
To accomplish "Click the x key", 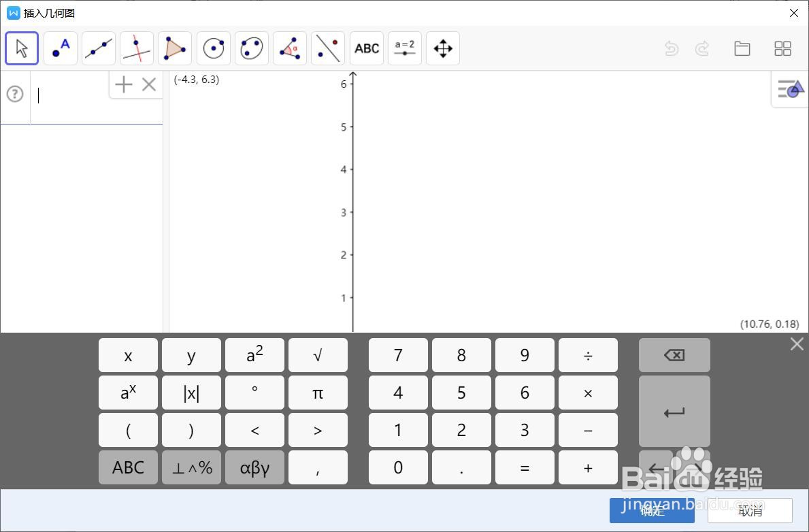I will pos(128,355).
